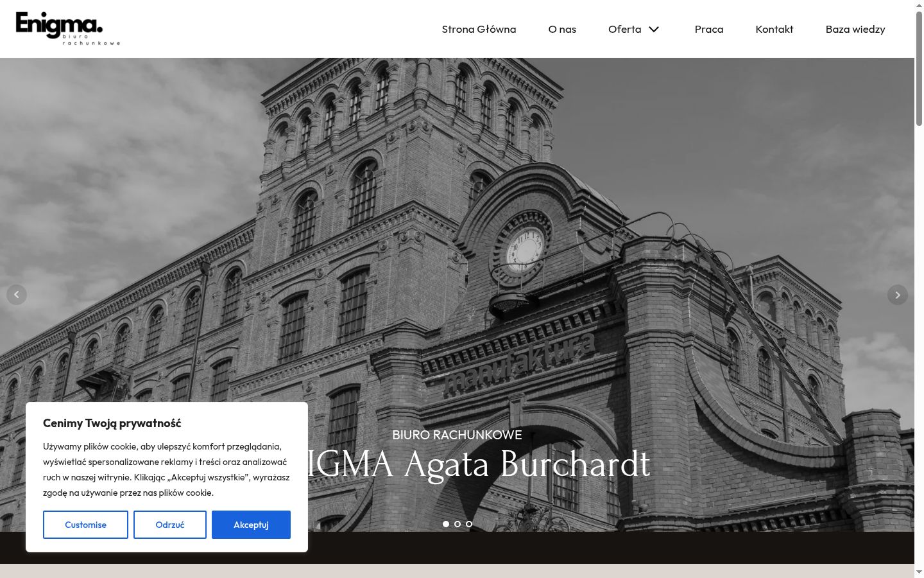Click the Enigma biuro rachunkowe logo
The width and height of the screenshot is (924, 578).
tap(68, 29)
